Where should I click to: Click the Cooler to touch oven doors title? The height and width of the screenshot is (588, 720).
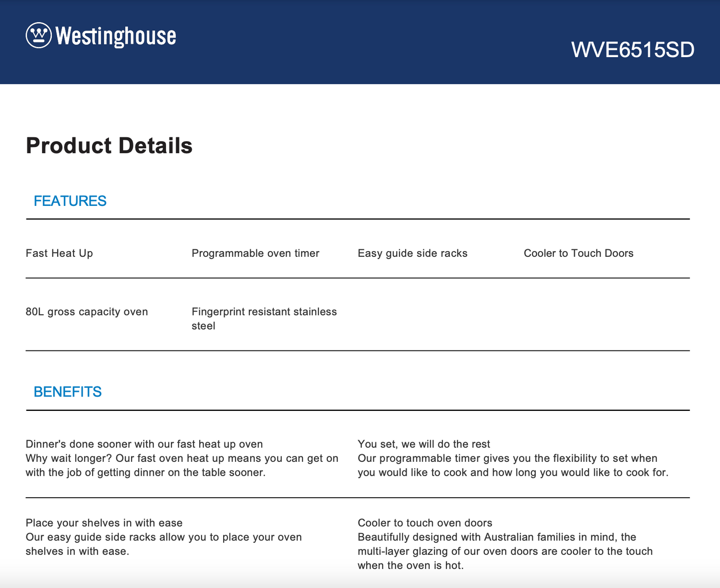[x=425, y=523]
